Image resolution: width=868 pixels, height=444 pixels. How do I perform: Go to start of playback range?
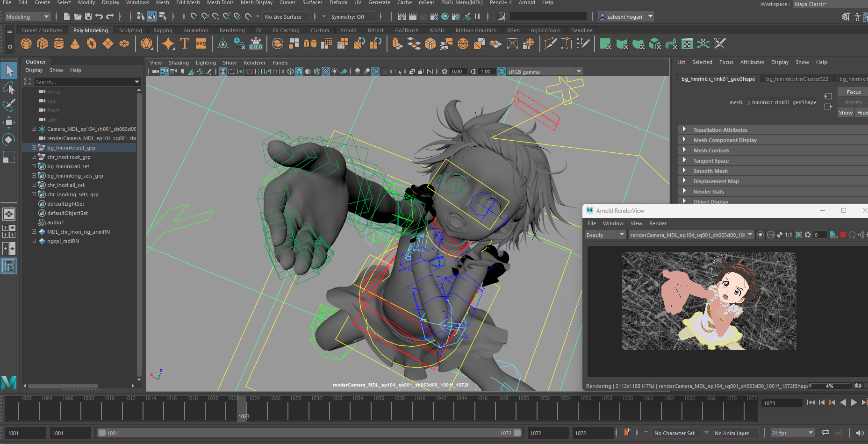click(x=811, y=402)
